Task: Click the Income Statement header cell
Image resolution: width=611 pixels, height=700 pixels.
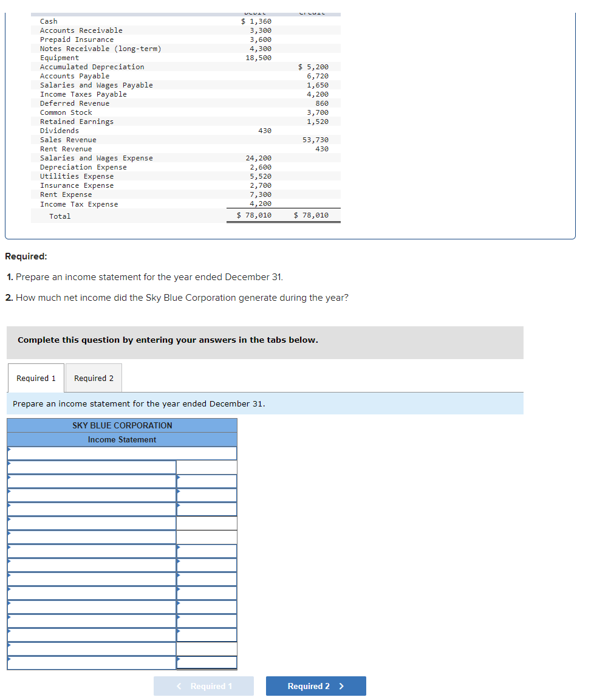Action: [121, 439]
